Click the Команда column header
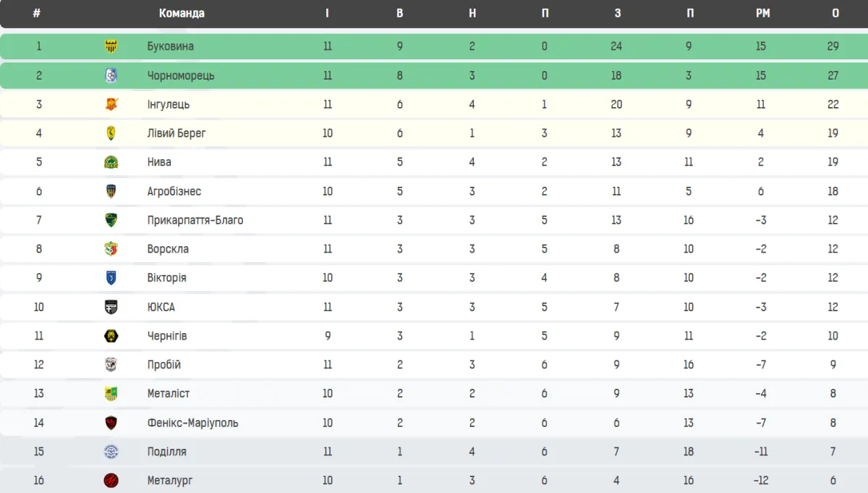This screenshot has width=868, height=493. 182,13
